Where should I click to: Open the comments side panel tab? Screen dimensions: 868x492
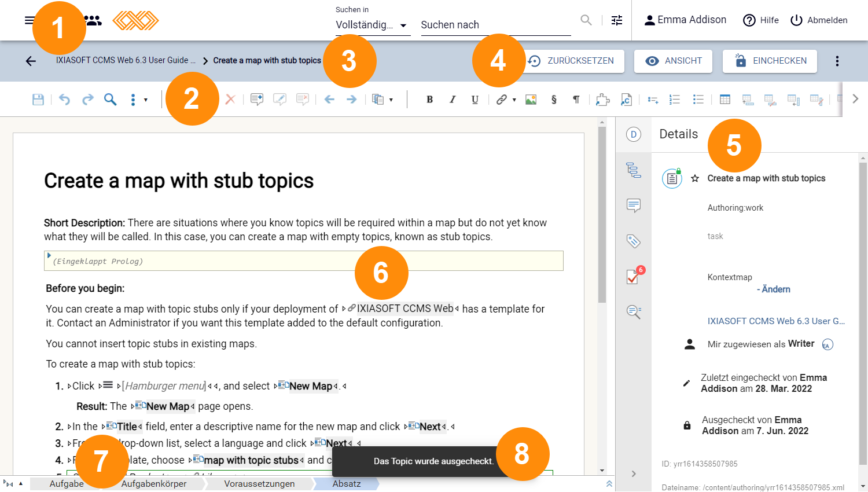click(x=634, y=205)
